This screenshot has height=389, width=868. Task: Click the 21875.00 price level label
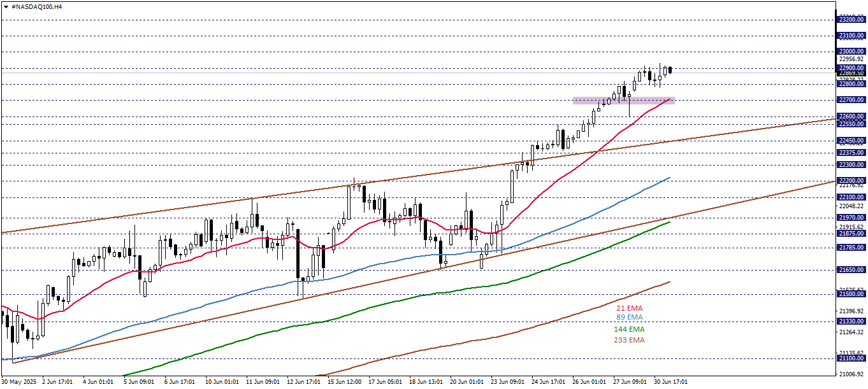851,234
